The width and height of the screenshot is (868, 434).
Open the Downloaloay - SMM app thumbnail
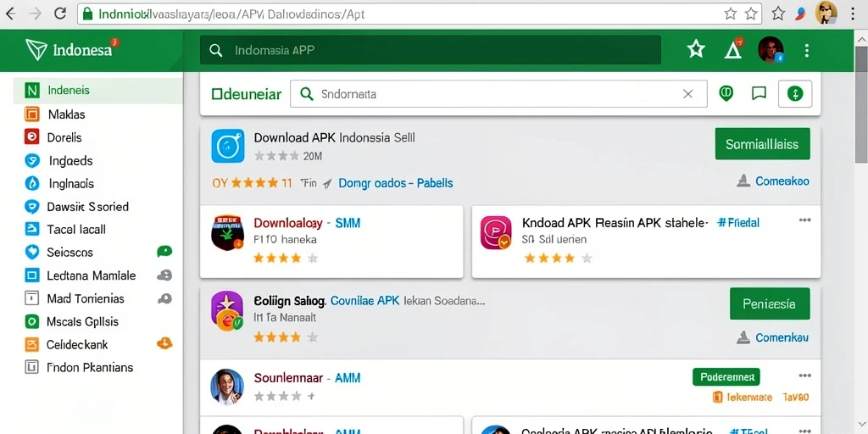227,232
